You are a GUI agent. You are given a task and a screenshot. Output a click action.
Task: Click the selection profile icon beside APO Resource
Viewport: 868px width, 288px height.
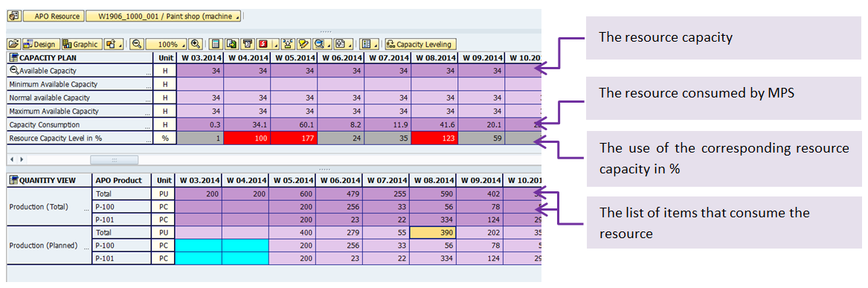tap(14, 16)
